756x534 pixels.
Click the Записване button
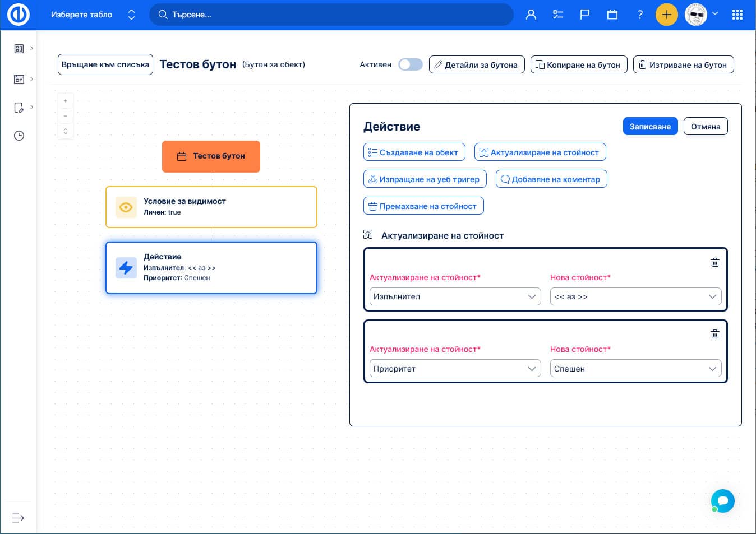coord(651,126)
